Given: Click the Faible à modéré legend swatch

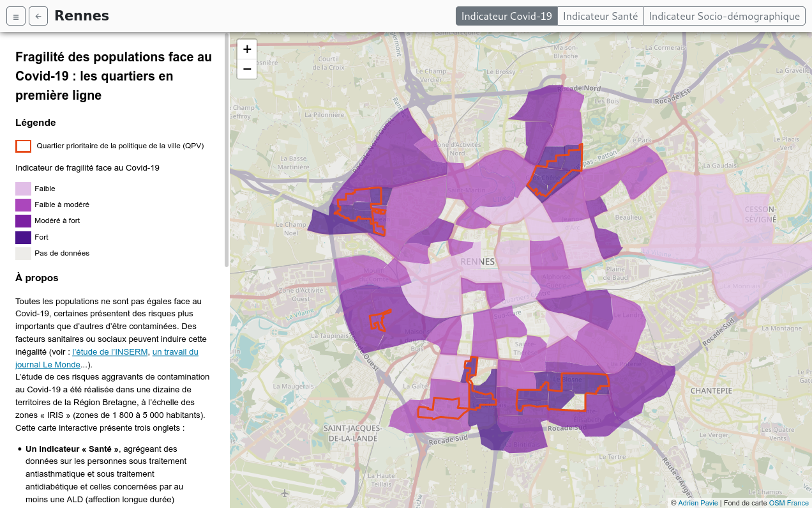Looking at the screenshot, I should point(23,205).
